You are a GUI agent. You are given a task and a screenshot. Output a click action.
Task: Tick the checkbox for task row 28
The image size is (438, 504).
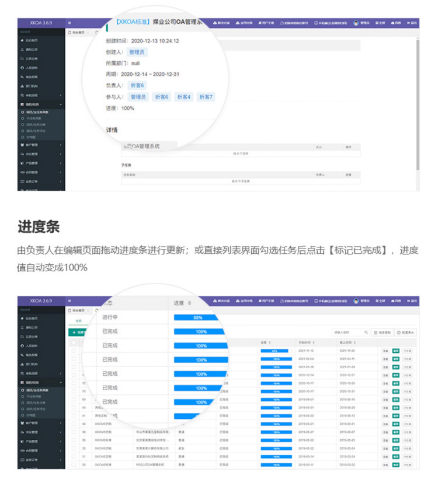(74, 464)
